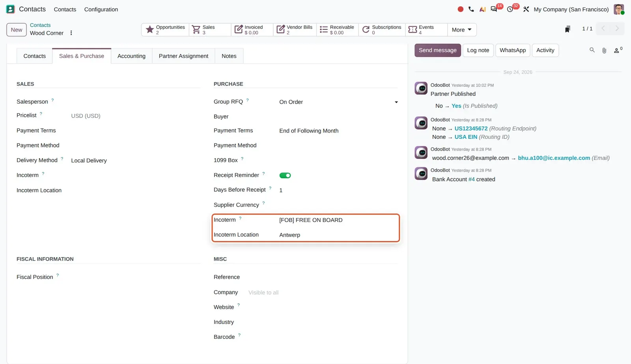Click the Reference field in Misc
The image size is (631, 364).
click(x=323, y=277)
